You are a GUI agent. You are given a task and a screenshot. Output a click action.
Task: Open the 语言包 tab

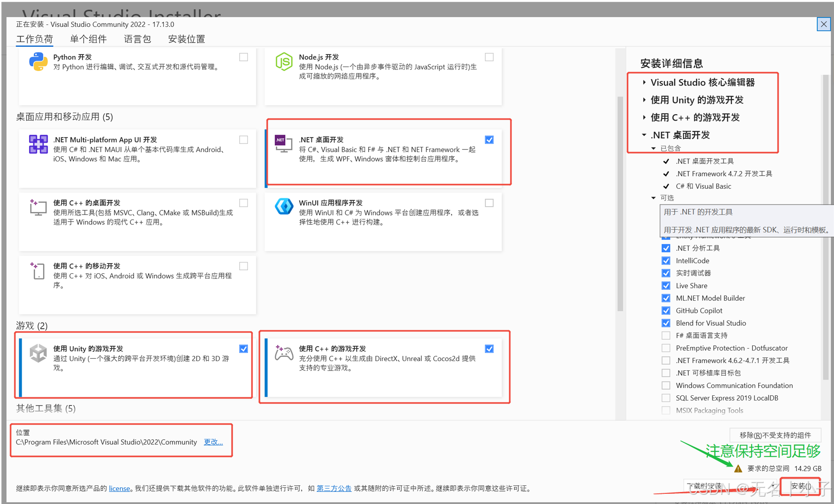[x=137, y=39]
